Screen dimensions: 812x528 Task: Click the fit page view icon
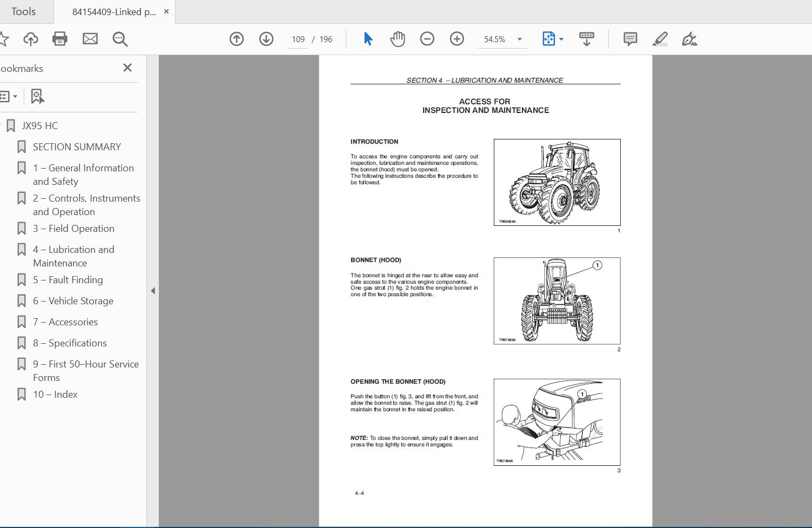coord(548,39)
